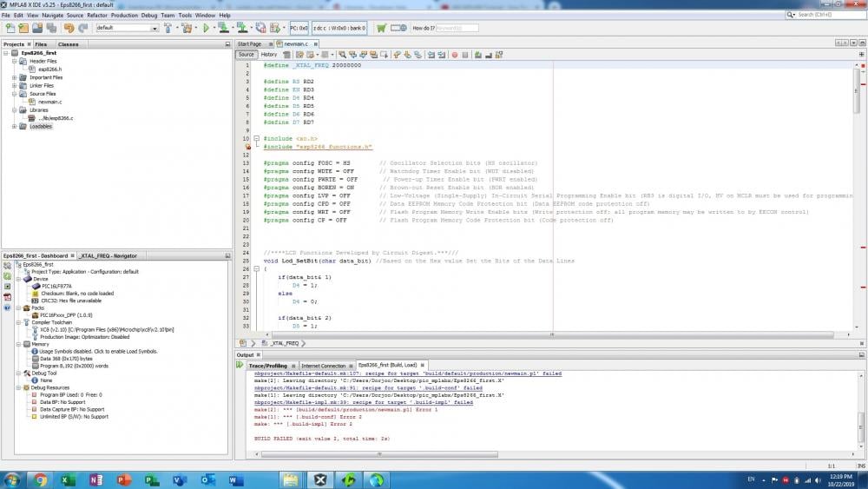Switch editor to History view
Viewport: 868px width, 489px height.
[x=269, y=55]
